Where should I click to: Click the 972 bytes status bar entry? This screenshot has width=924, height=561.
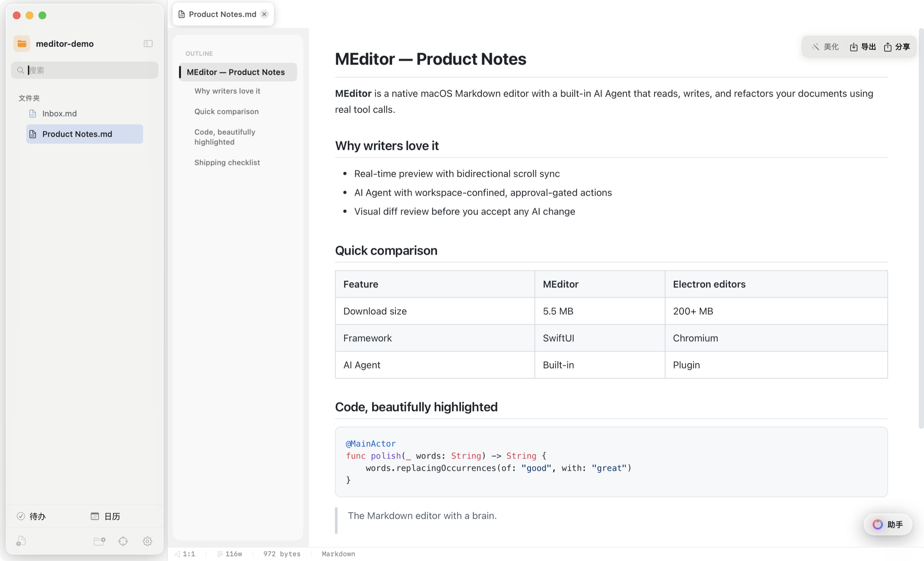tap(282, 554)
